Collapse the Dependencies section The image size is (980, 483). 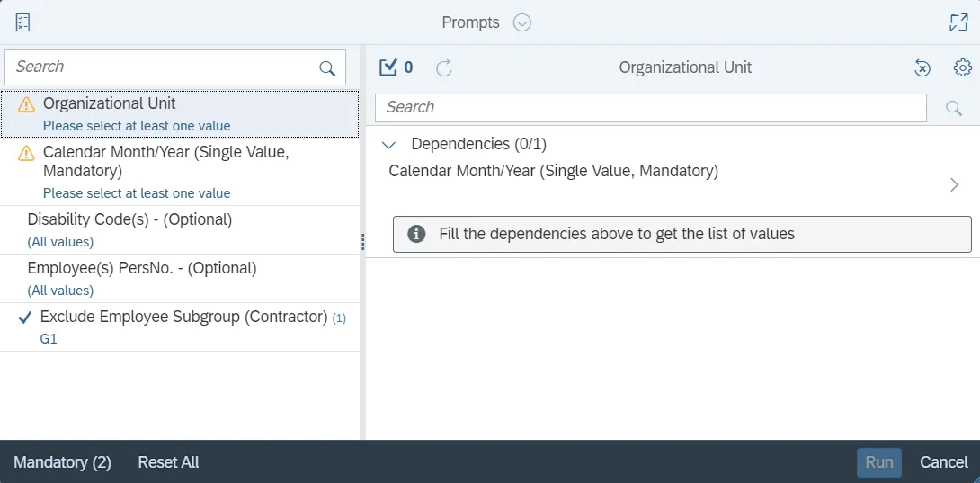coord(389,144)
